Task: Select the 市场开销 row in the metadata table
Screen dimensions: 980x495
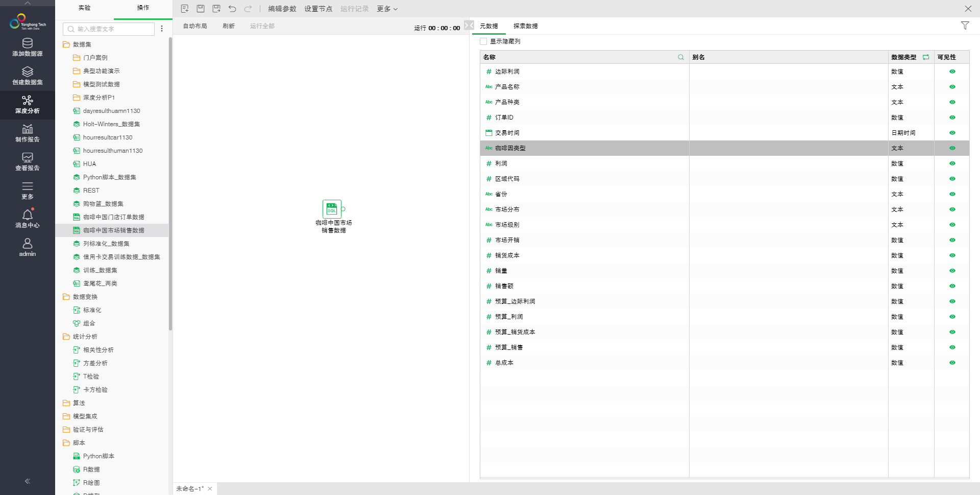Action: click(x=725, y=240)
